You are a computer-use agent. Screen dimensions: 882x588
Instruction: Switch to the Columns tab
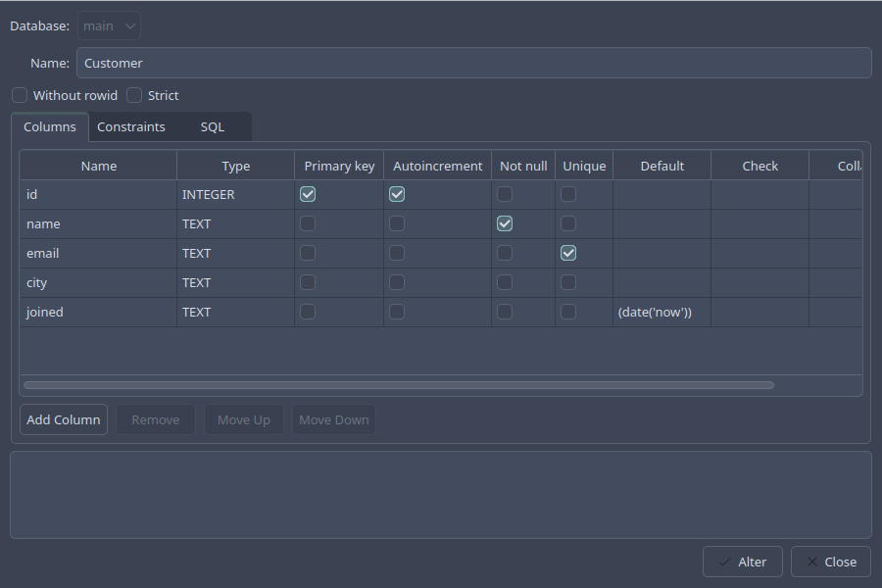pos(50,126)
